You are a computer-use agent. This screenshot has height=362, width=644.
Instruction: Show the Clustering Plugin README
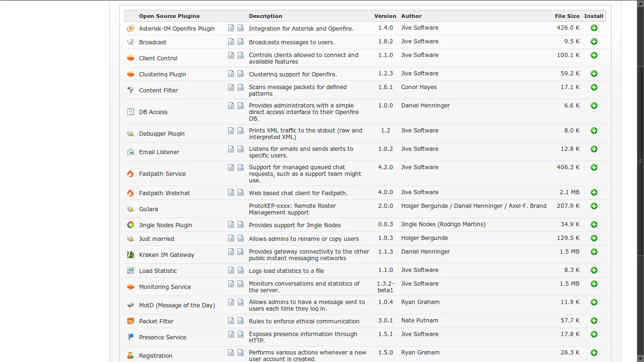(x=231, y=74)
